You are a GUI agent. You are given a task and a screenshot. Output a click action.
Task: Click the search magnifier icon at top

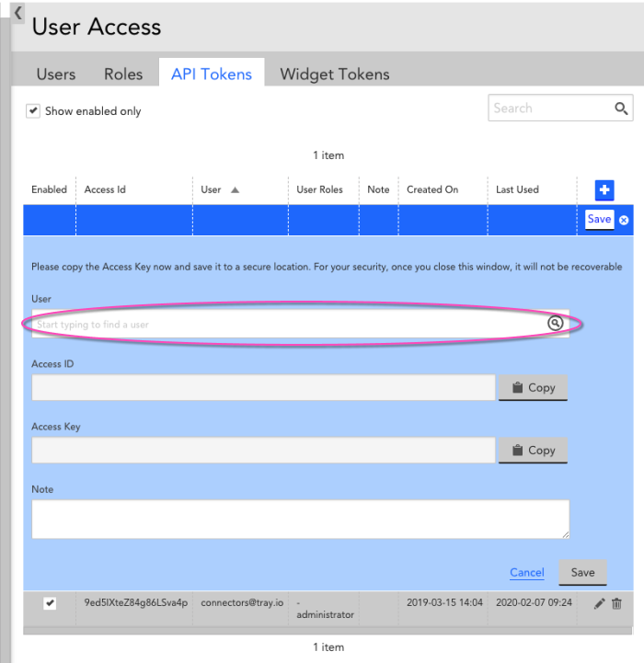pos(621,109)
